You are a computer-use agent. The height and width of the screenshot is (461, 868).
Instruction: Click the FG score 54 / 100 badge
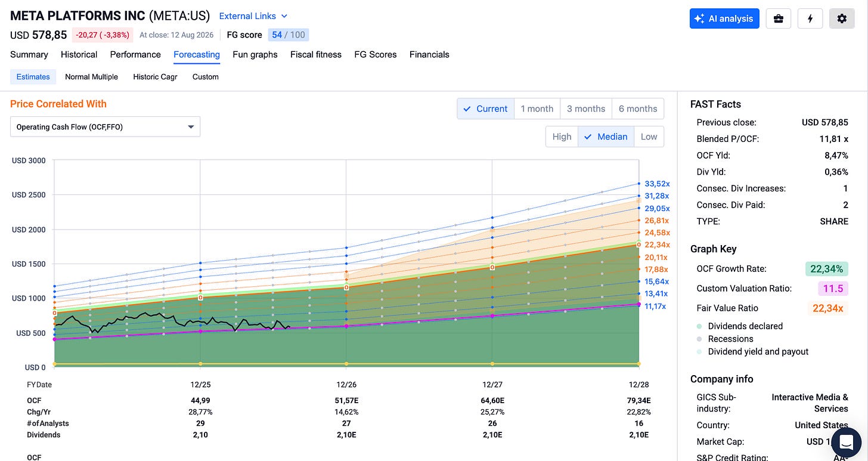click(x=289, y=35)
